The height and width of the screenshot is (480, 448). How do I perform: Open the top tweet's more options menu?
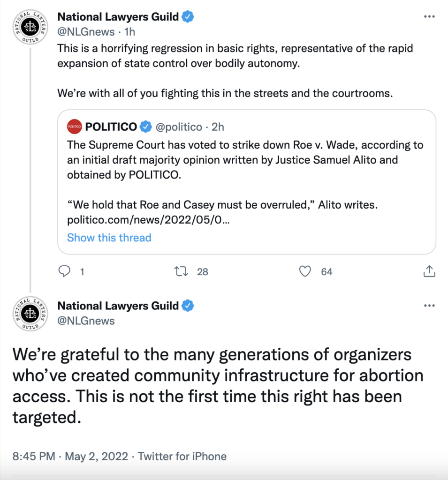click(430, 16)
